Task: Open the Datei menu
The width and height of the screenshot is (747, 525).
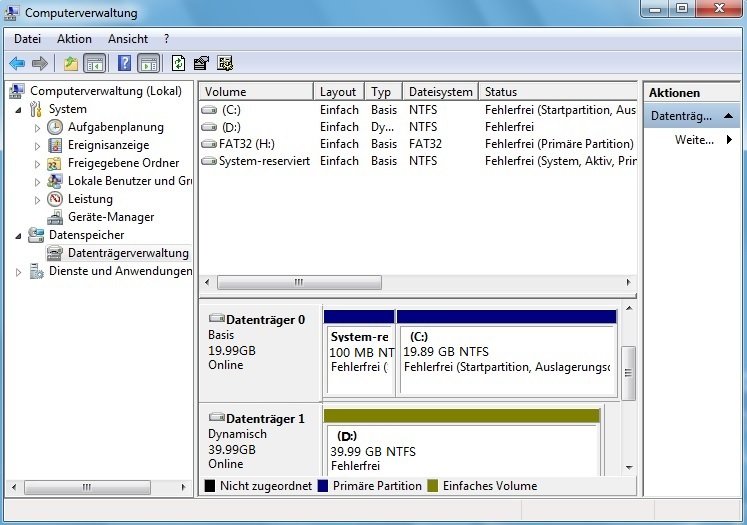Action: 27,39
